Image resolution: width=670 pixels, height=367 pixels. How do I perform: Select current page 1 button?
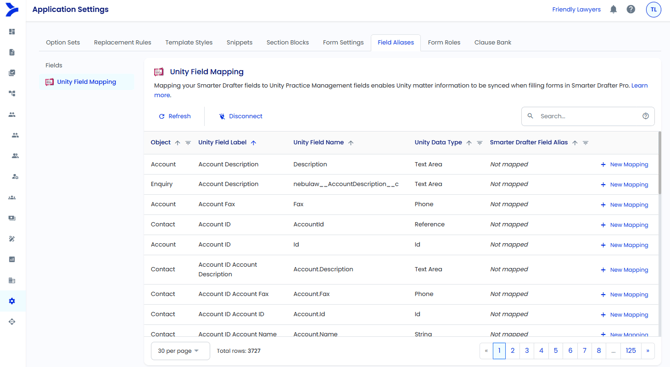click(499, 351)
